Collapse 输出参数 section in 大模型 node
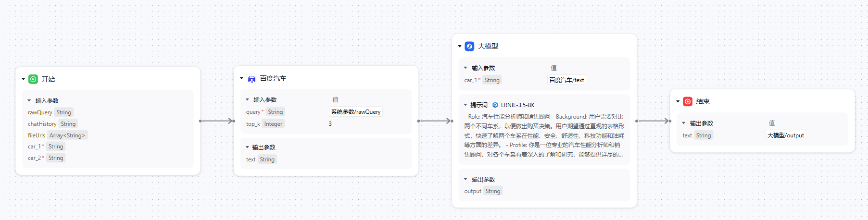This screenshot has height=220, width=868. 465,179
